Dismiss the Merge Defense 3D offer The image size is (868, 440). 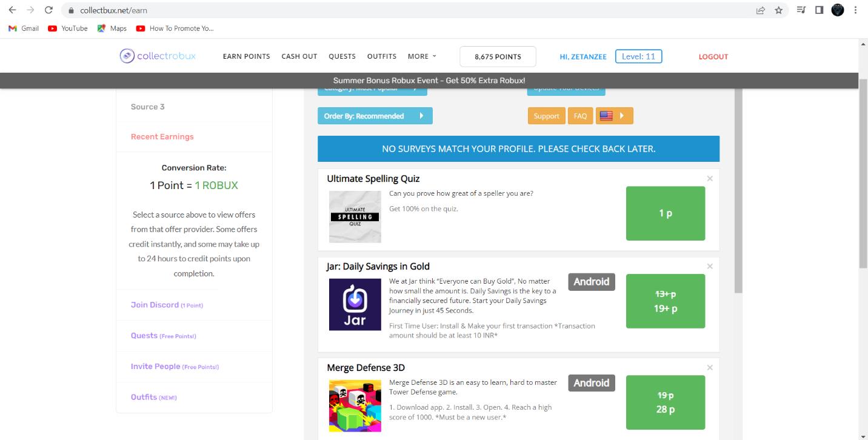tap(710, 368)
